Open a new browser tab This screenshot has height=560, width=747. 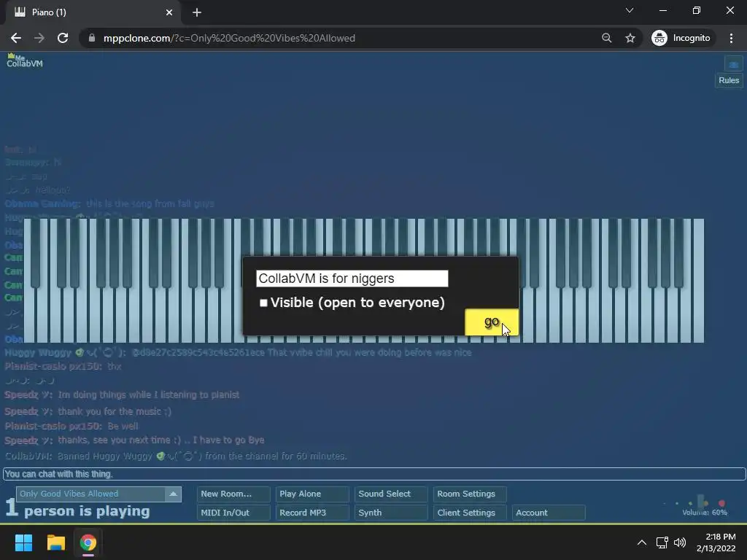point(197,12)
